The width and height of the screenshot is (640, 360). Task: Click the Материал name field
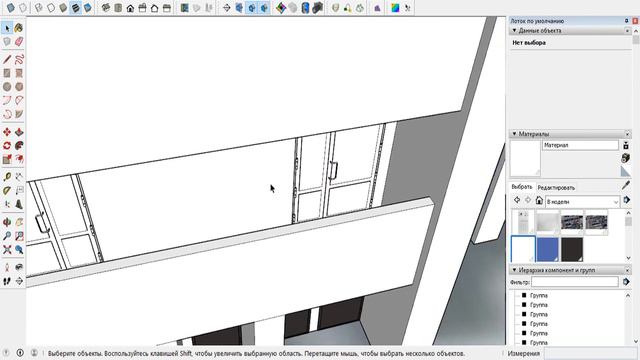[x=580, y=145]
